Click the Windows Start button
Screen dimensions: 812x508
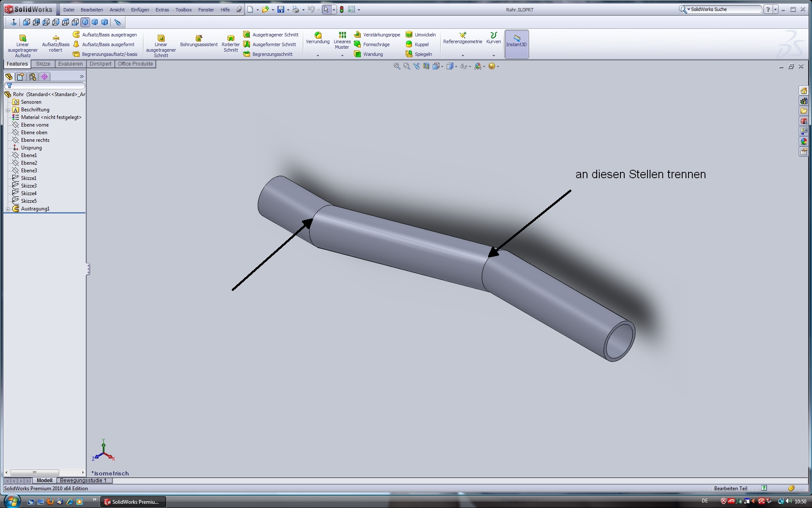[11, 502]
